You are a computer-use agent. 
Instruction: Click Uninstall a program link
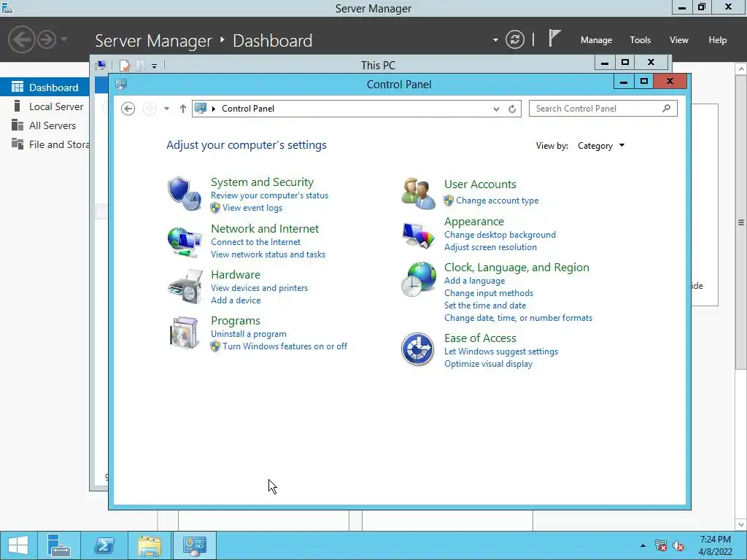coord(249,334)
